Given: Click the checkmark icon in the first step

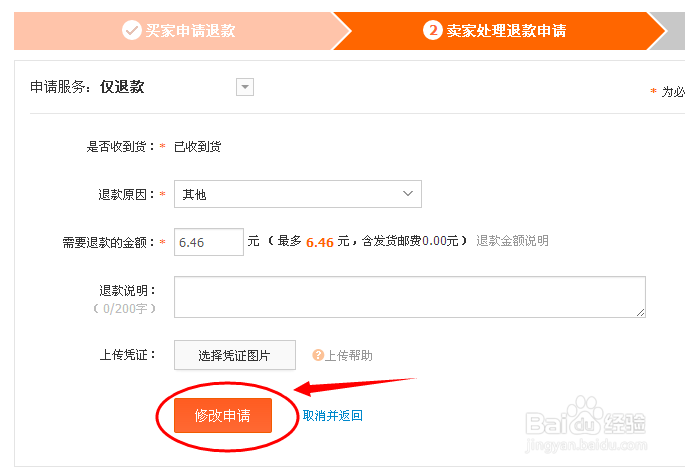Looking at the screenshot, I should click(x=131, y=30).
